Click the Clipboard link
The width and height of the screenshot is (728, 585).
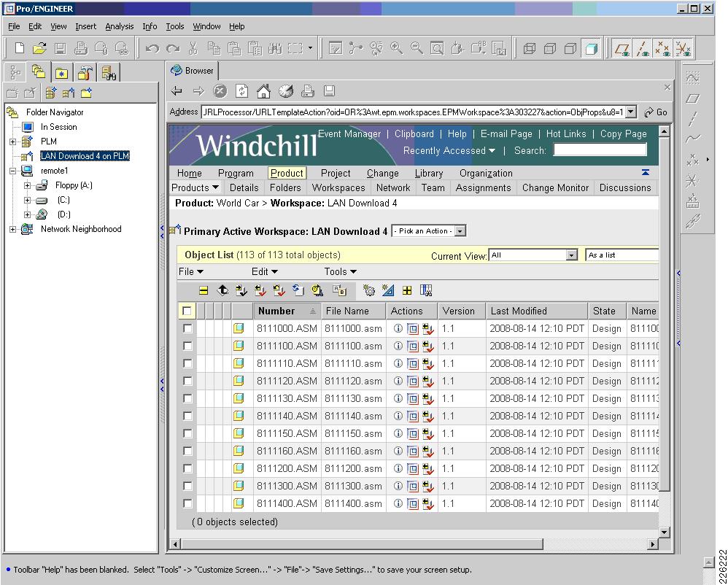click(414, 134)
